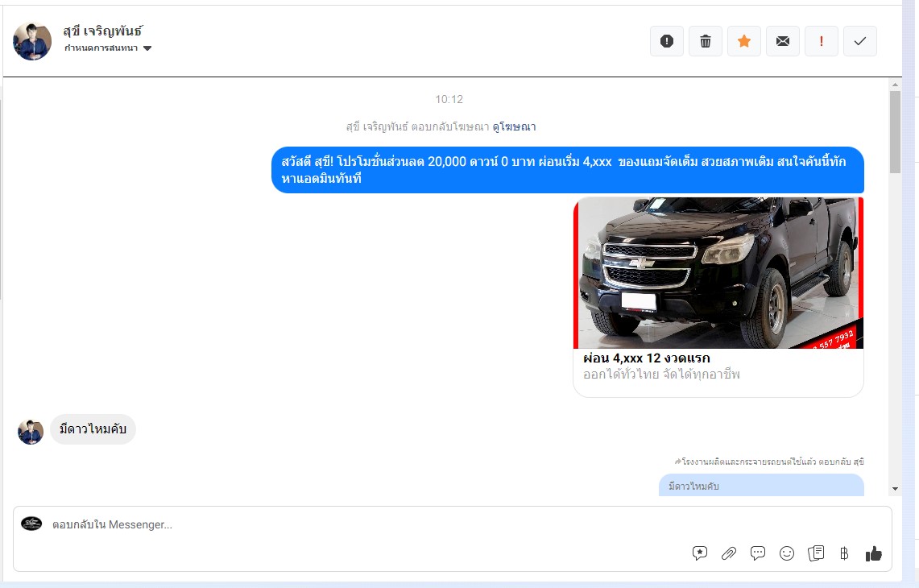
Task: Toggle the checkmark to mark as done
Action: point(859,41)
